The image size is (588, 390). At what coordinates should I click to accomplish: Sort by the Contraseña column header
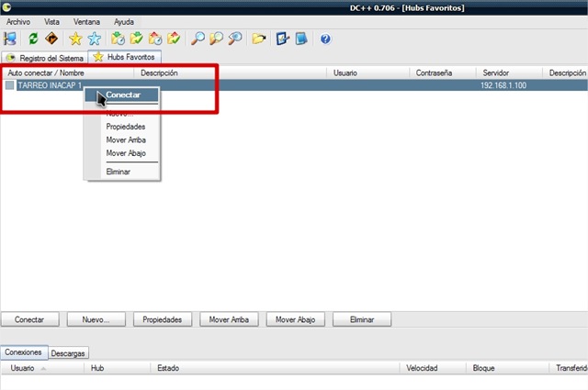(443, 72)
